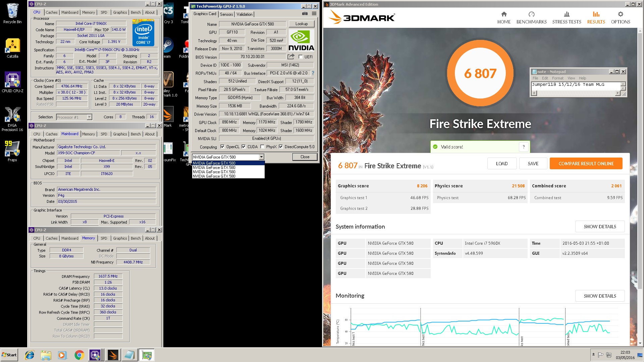644x362 pixels.
Task: Open the Notepad Edit menu
Action: coord(545,78)
